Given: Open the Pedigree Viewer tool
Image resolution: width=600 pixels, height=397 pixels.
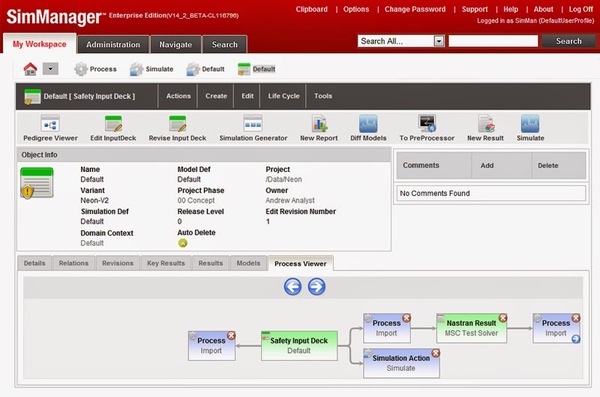Looking at the screenshot, I should point(50,124).
